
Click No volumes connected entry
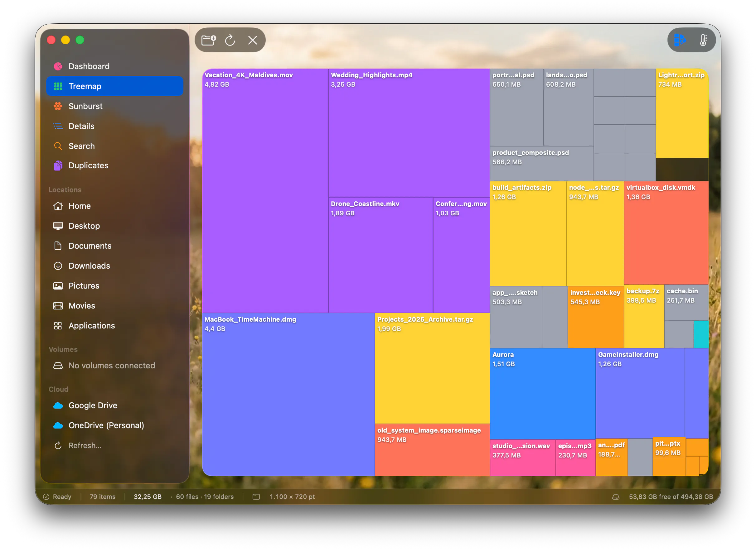click(114, 366)
